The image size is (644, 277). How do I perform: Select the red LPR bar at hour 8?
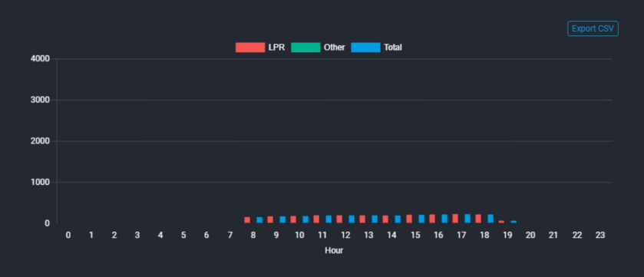[x=247, y=220]
